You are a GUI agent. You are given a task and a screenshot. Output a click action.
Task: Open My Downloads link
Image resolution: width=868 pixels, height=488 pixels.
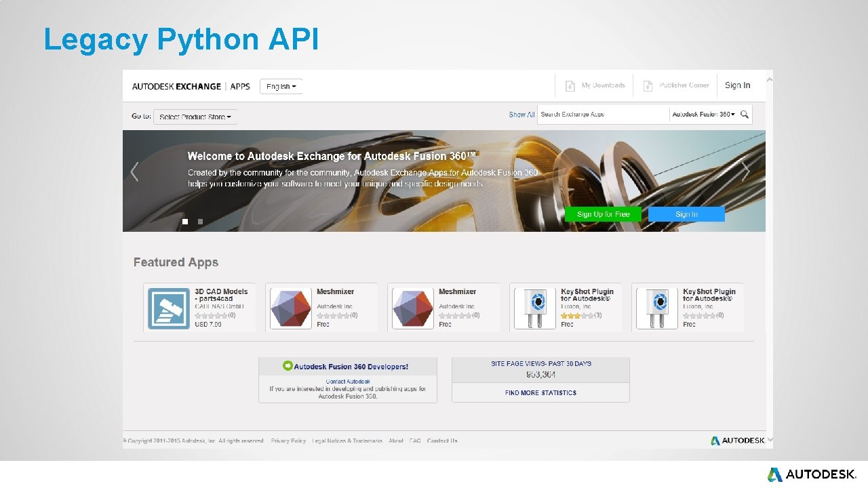pyautogui.click(x=603, y=85)
